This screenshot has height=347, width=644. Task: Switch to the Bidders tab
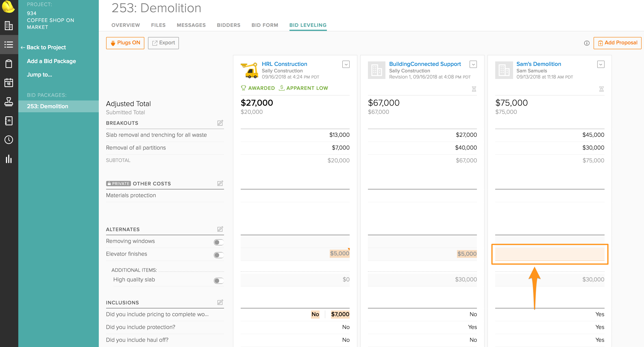click(228, 25)
